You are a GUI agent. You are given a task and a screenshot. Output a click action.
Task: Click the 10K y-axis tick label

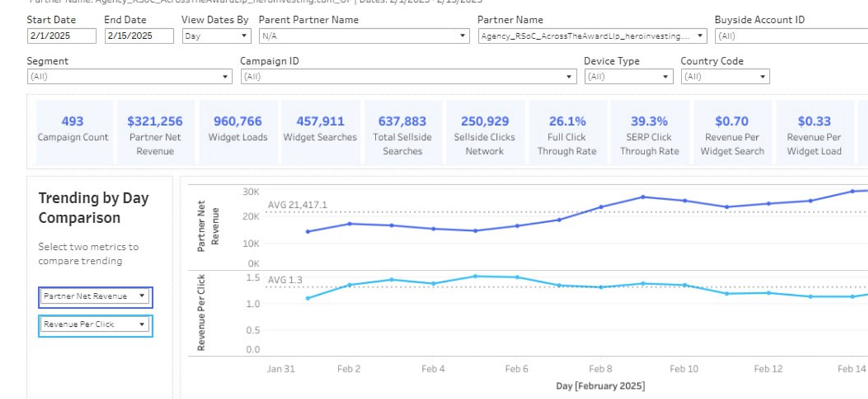pos(251,244)
